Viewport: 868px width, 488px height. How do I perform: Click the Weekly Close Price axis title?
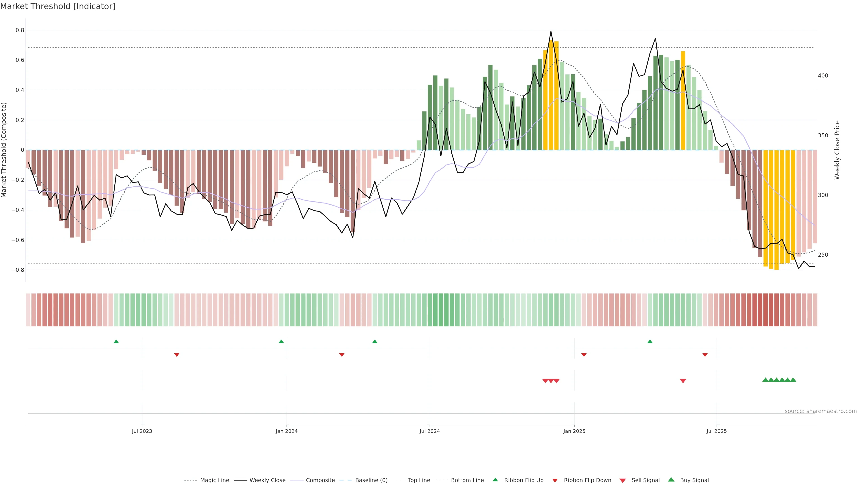point(837,150)
